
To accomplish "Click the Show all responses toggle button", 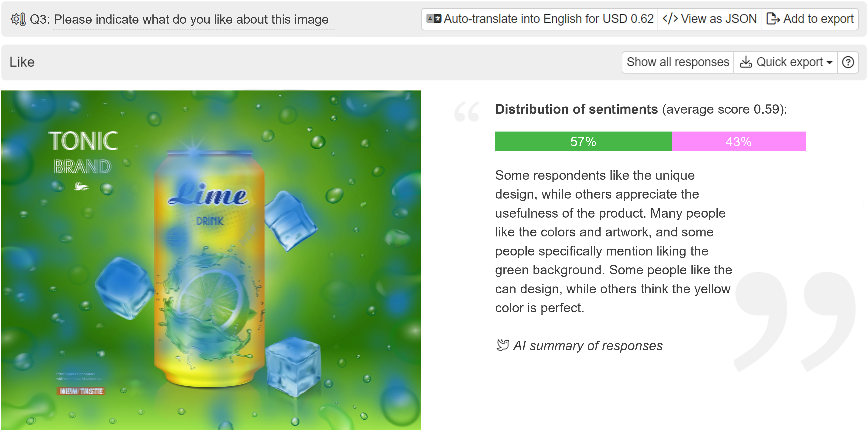I will [677, 62].
